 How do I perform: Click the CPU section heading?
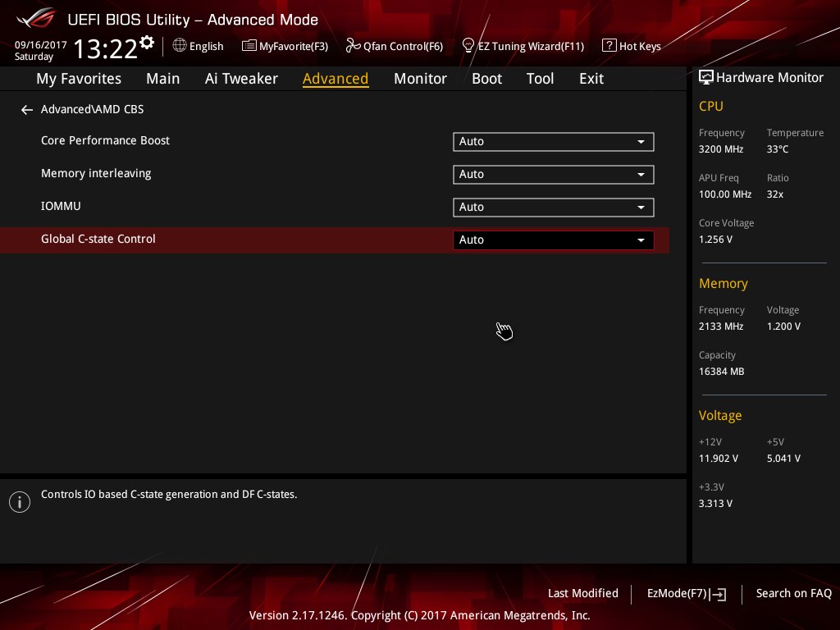(711, 106)
